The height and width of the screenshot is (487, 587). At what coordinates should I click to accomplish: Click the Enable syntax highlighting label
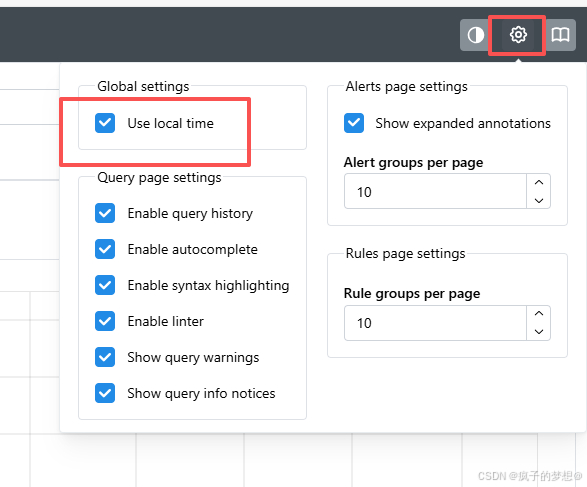point(209,286)
